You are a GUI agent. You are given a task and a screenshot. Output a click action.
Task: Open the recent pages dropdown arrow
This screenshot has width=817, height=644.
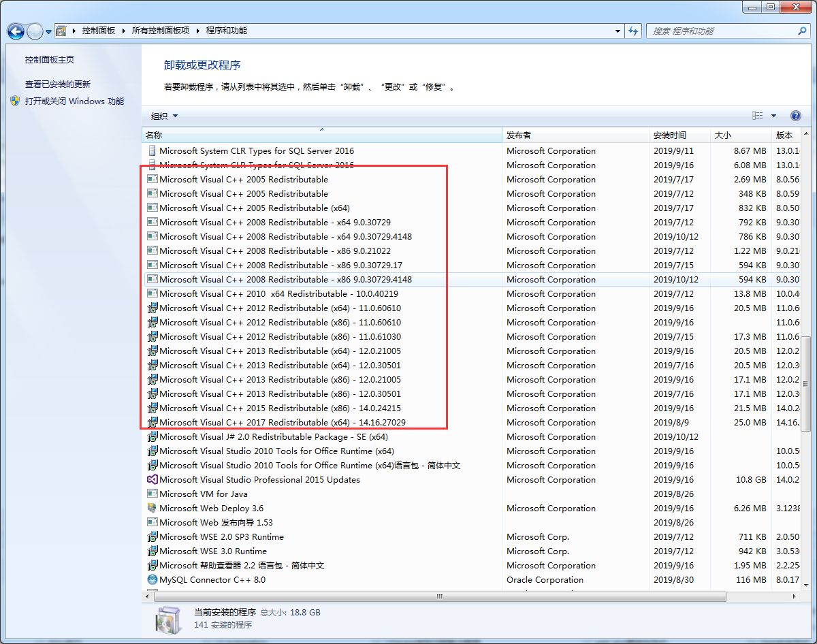[49, 31]
